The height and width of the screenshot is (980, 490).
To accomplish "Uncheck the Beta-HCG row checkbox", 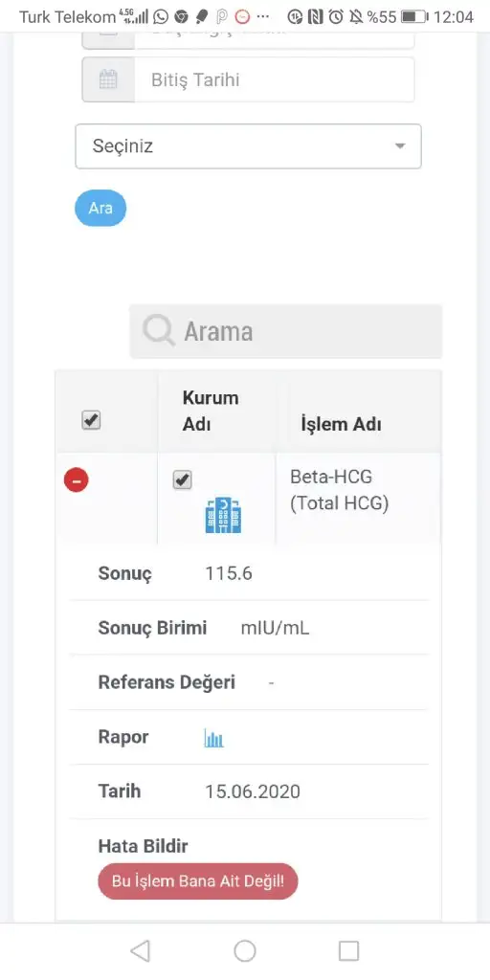I will pos(182,480).
